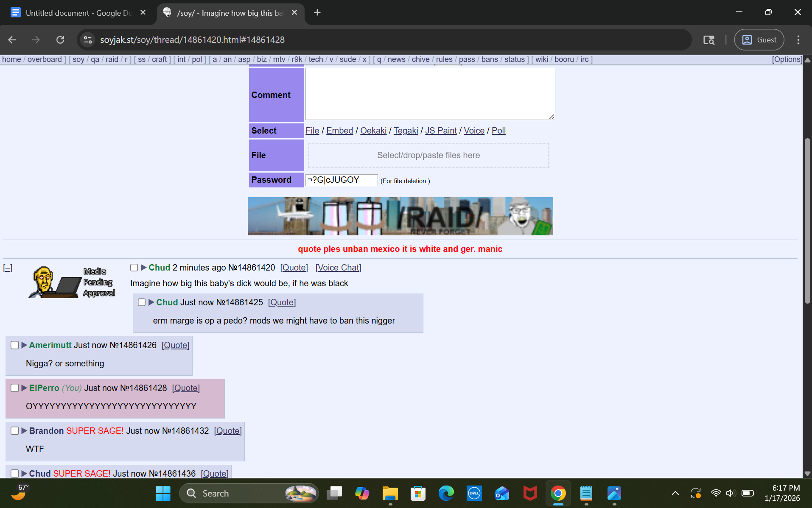Open the site information icon in address bar
The height and width of the screenshot is (508, 812).
88,40
